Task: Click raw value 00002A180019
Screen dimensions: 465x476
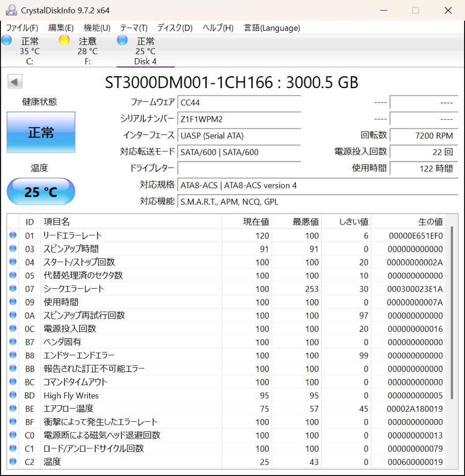Action: (x=415, y=409)
